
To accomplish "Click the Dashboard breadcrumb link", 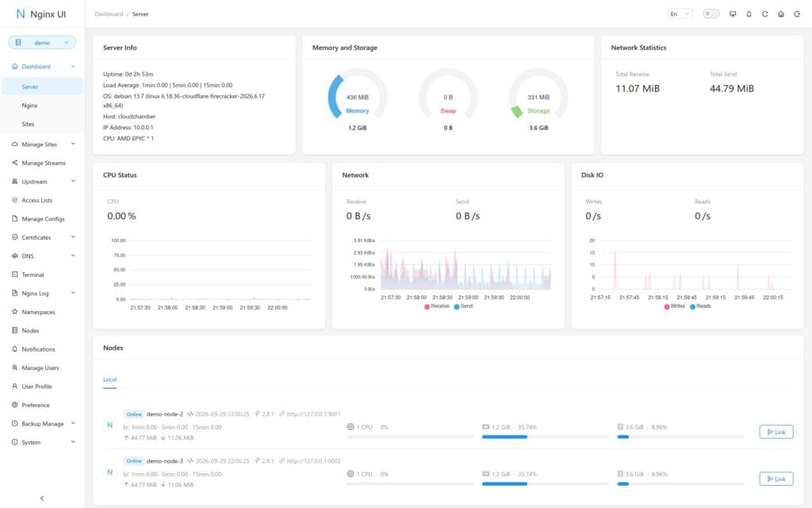I will point(109,14).
